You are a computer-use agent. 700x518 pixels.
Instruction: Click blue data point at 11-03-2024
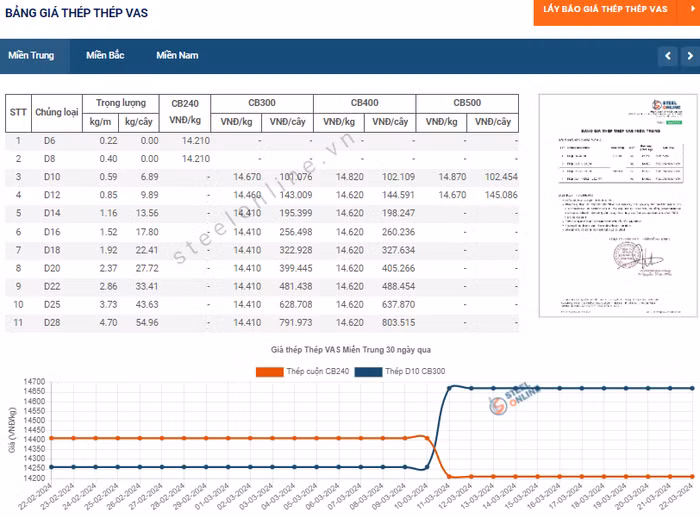click(449, 388)
